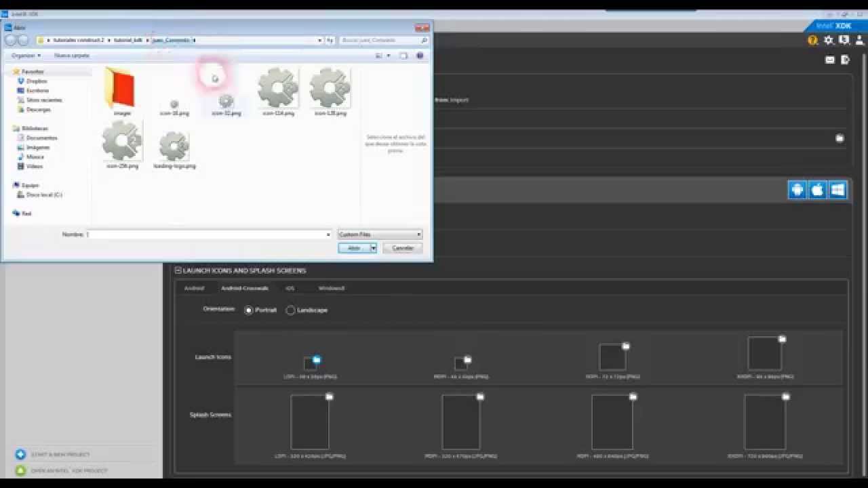Click Nueva carpeta button
The width and height of the screenshot is (868, 488).
pyautogui.click(x=71, y=56)
